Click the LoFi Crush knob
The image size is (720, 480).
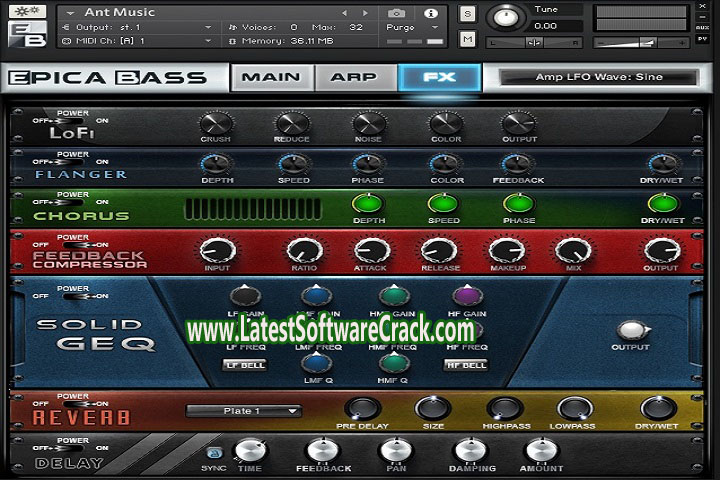click(x=215, y=123)
